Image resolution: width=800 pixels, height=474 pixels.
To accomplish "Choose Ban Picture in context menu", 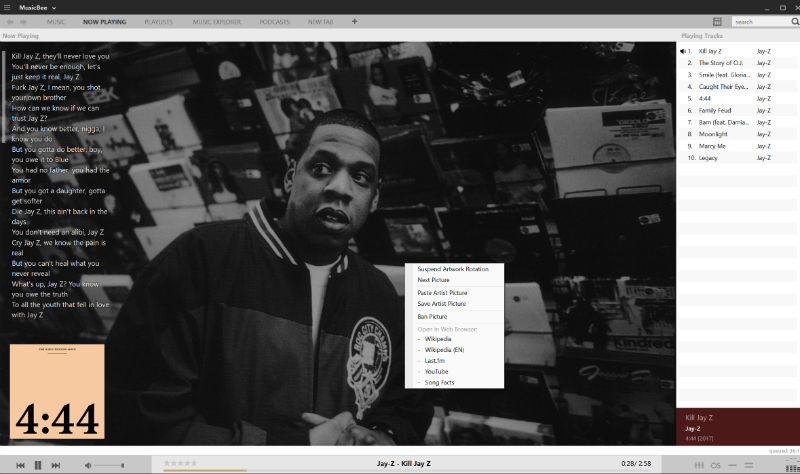I will click(454, 316).
